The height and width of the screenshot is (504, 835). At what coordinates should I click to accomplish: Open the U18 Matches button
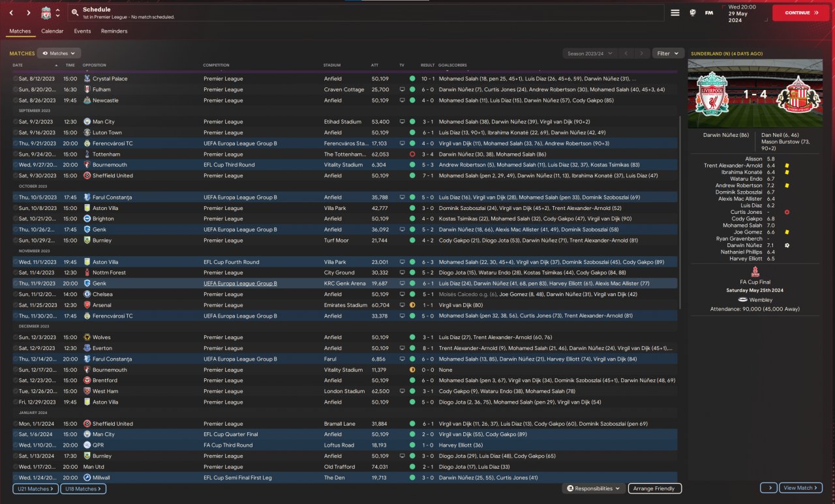(83, 488)
